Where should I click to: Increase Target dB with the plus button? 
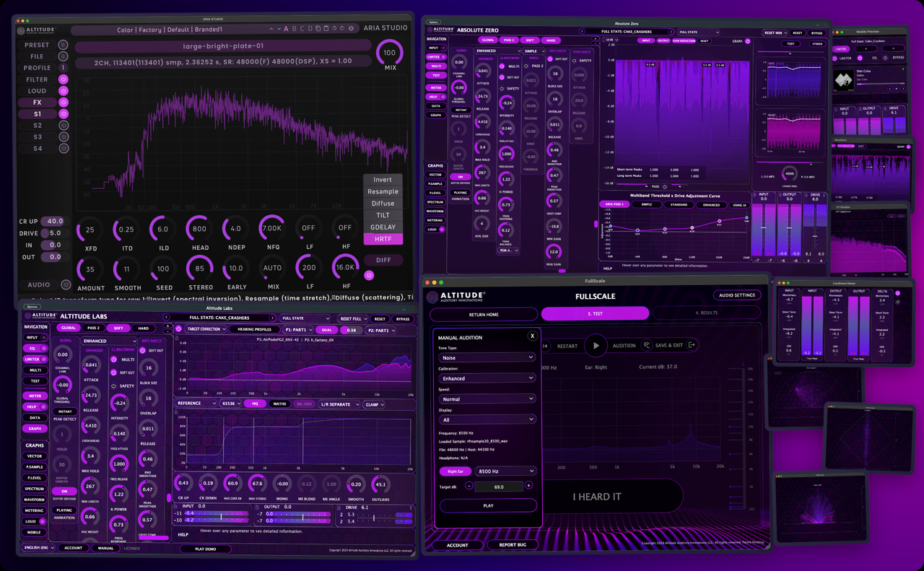click(x=528, y=486)
